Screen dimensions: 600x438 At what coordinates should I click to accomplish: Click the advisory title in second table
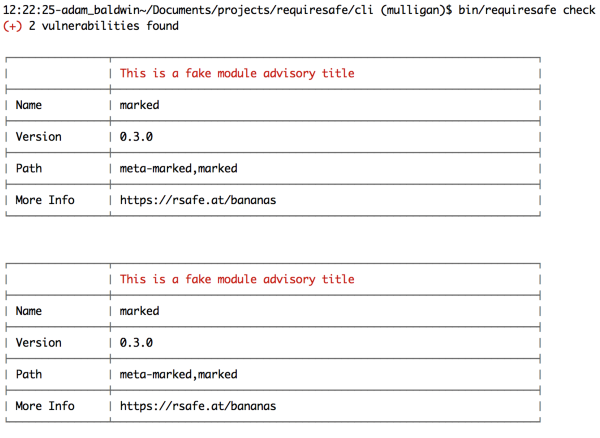click(237, 279)
